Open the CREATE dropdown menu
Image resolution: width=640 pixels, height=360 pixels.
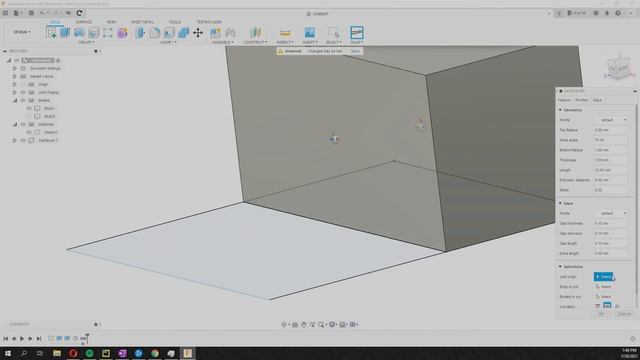tap(86, 42)
